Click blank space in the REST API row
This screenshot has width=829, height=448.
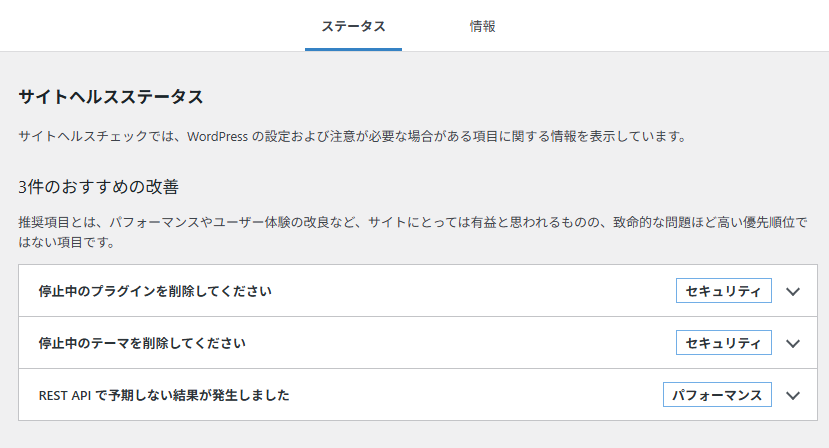coord(476,395)
